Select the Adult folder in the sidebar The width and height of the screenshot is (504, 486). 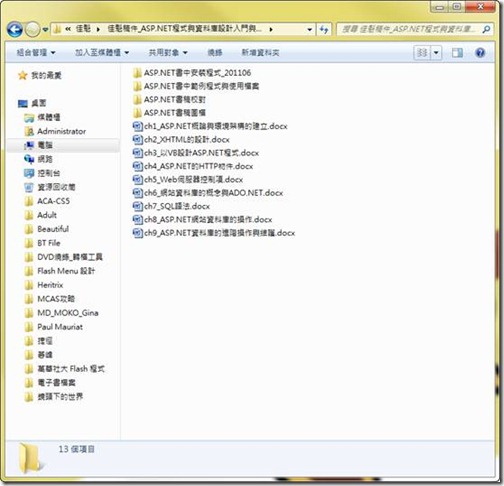point(41,215)
